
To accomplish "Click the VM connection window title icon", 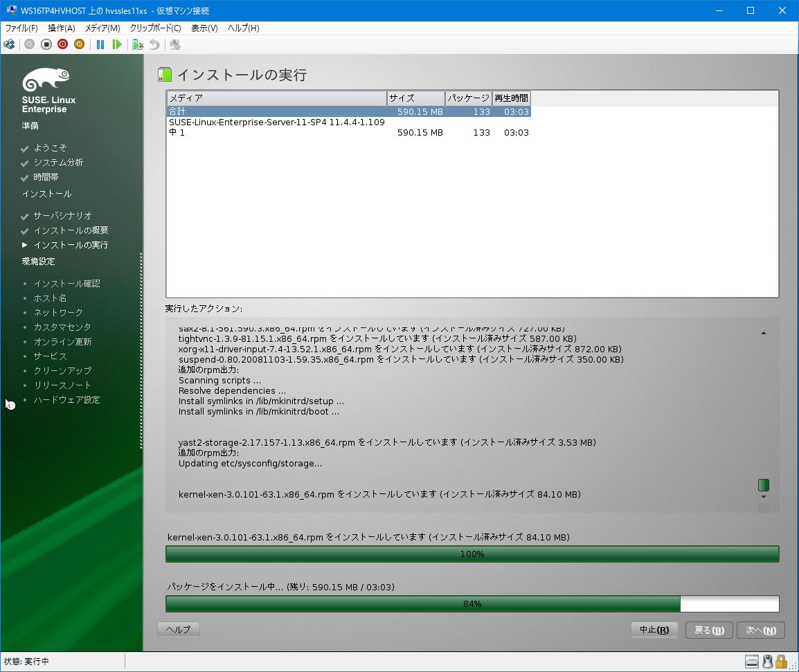I will coord(11,10).
